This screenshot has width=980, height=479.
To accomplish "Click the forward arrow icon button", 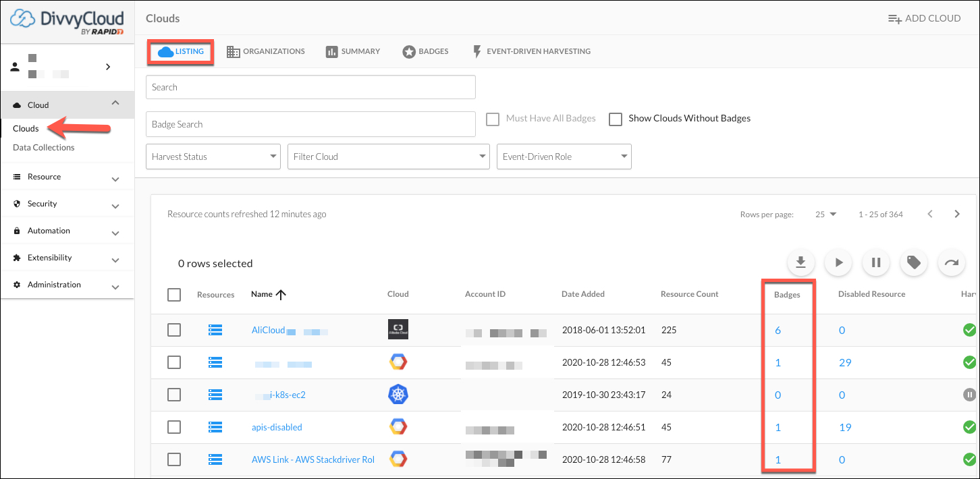I will tap(952, 262).
